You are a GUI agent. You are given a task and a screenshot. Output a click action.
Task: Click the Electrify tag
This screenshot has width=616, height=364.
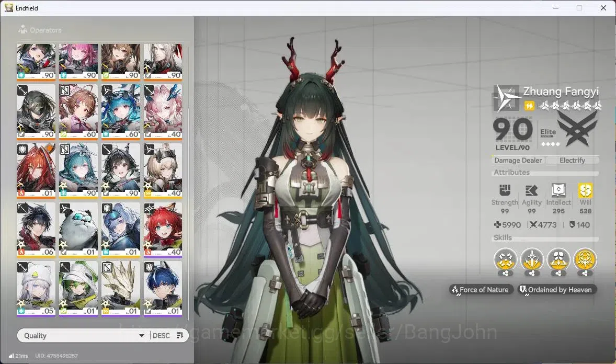coord(572,161)
